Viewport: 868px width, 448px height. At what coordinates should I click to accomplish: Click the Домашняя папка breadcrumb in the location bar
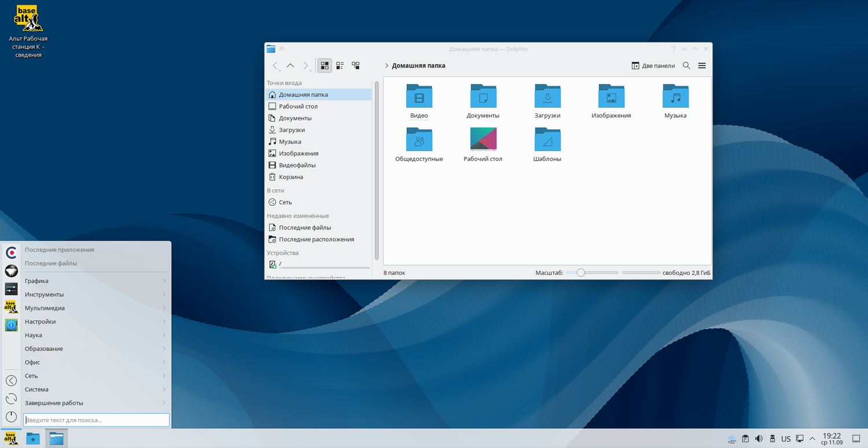(x=418, y=66)
